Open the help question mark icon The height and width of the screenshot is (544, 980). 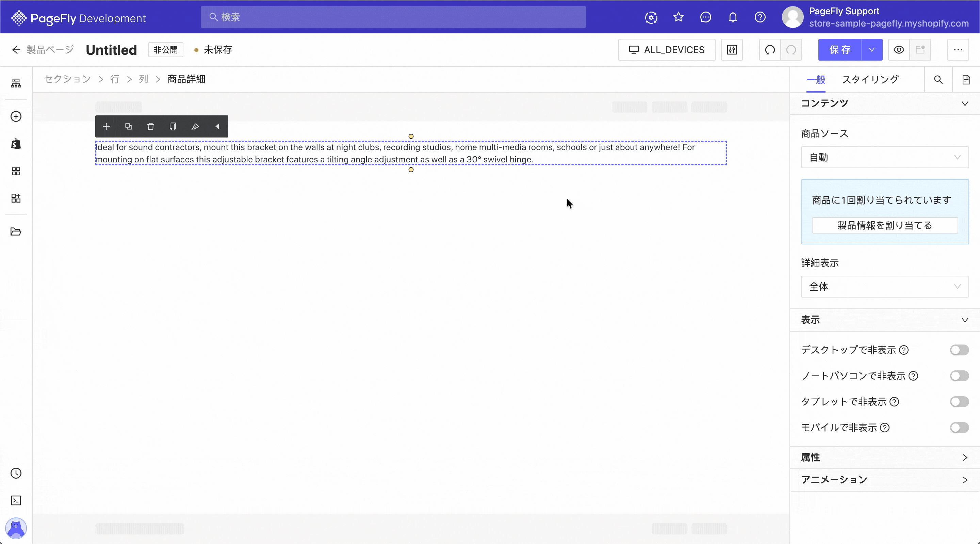(760, 17)
